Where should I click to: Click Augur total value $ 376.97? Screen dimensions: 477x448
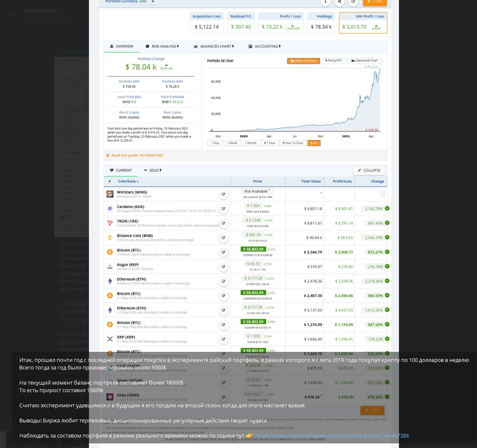click(314, 267)
